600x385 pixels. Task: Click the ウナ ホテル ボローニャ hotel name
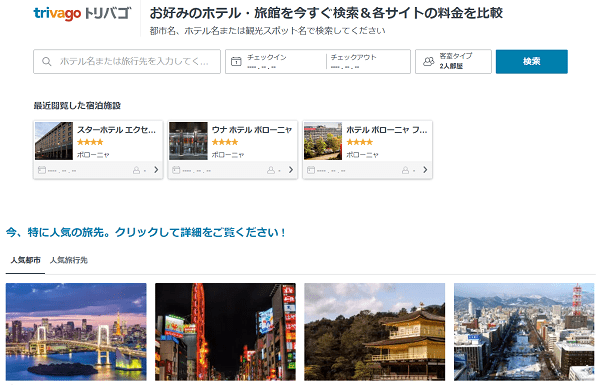(252, 130)
